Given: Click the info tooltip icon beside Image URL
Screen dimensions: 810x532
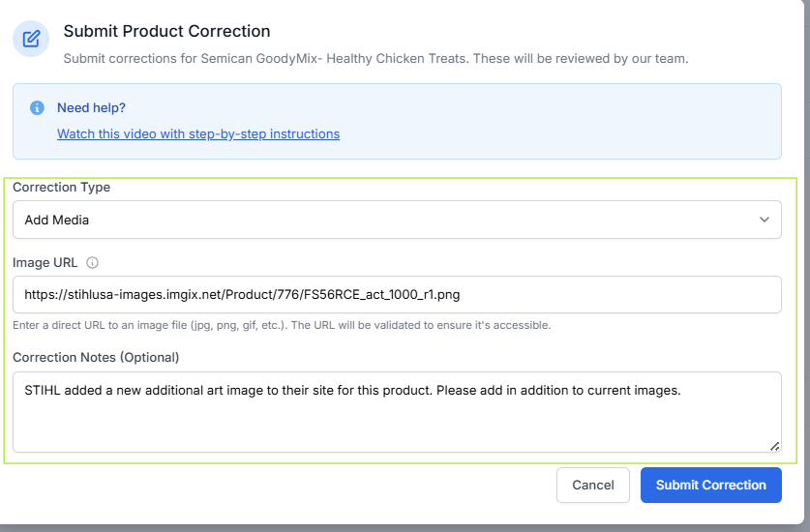Looking at the screenshot, I should (93, 262).
